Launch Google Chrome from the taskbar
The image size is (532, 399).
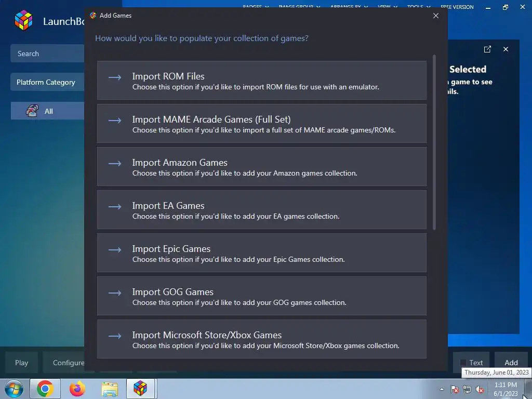tap(45, 389)
